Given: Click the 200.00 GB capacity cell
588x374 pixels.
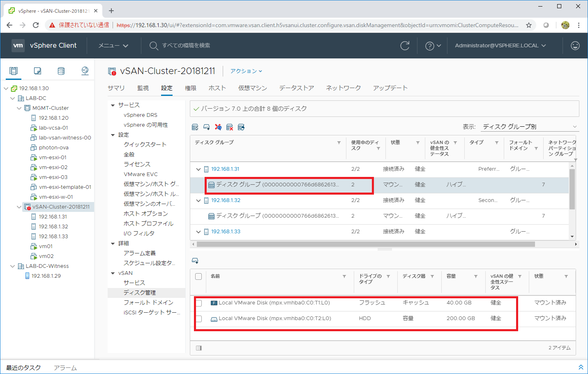Looking at the screenshot, I should pyautogui.click(x=461, y=318).
